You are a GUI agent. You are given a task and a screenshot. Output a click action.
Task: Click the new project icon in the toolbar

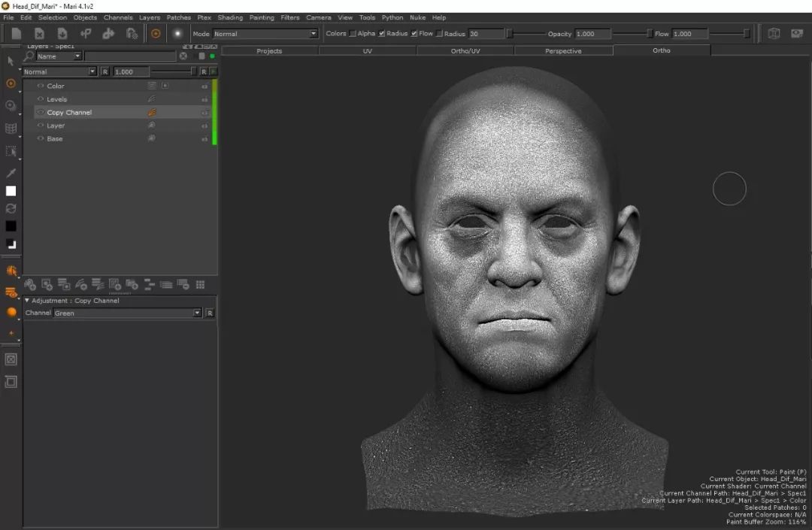17,34
